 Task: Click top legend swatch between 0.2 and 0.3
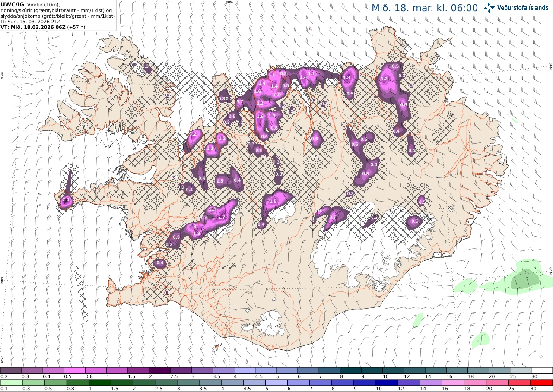[11, 370]
